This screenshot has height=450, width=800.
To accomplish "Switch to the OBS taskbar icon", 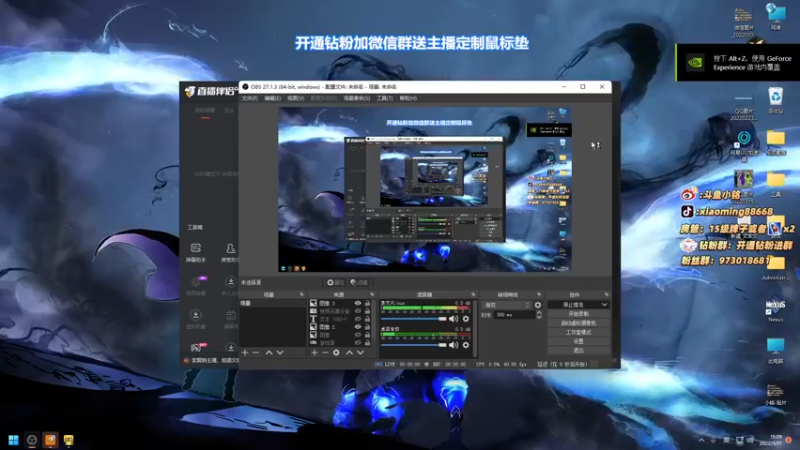I will pyautogui.click(x=32, y=440).
